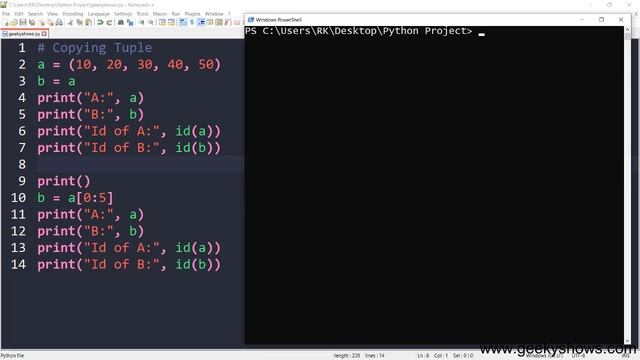The height and width of the screenshot is (360, 640).
Task: Click the Document Map toolbar icon
Action: 219,22
